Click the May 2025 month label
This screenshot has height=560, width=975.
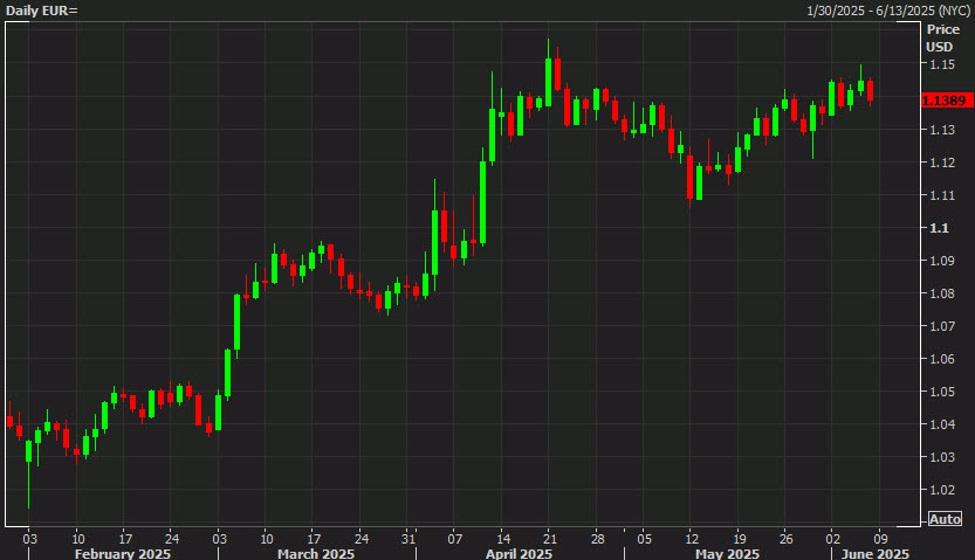(x=727, y=553)
